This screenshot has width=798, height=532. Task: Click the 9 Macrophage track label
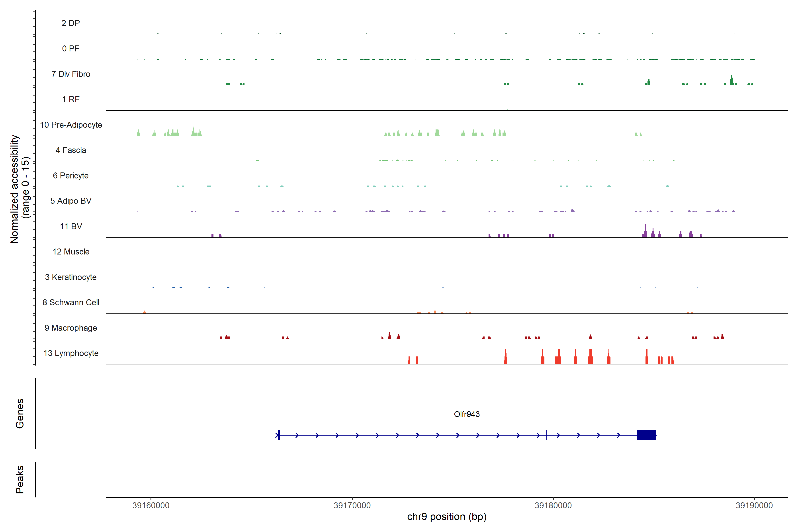71,328
